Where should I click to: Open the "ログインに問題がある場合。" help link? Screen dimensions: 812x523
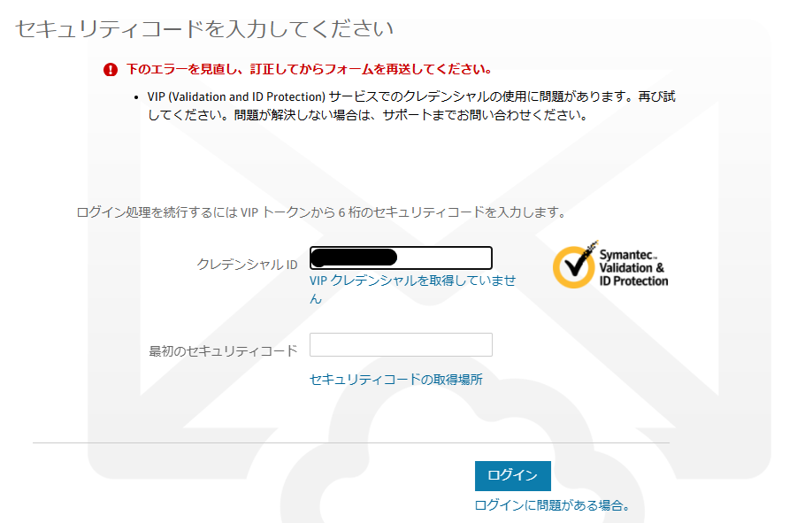click(x=553, y=505)
